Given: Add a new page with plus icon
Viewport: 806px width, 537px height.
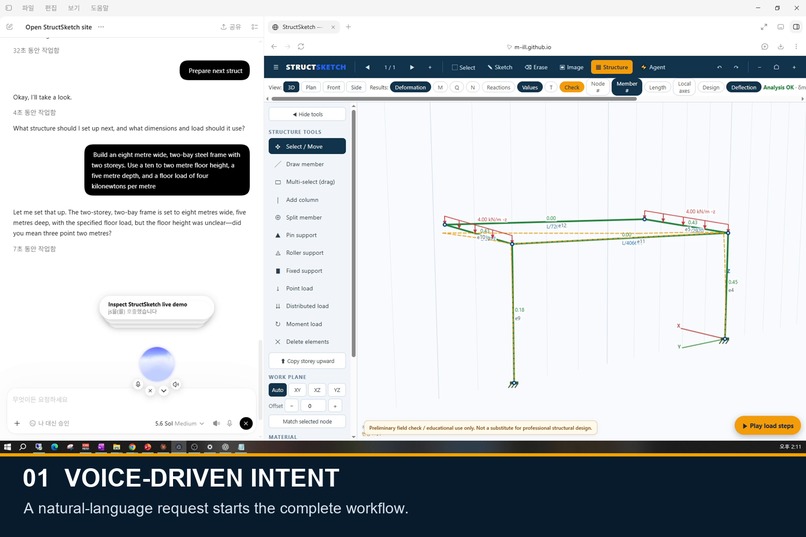Looking at the screenshot, I should pos(430,67).
